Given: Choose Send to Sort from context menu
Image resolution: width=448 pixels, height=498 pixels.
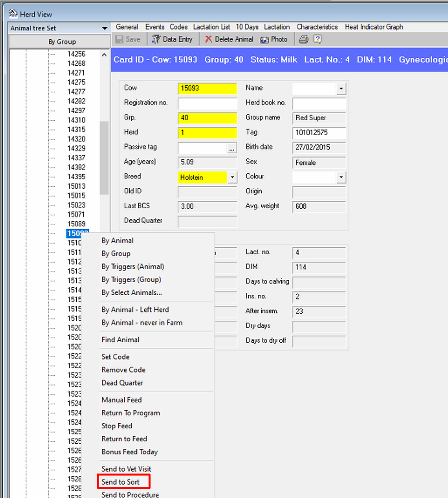Looking at the screenshot, I should [121, 482].
